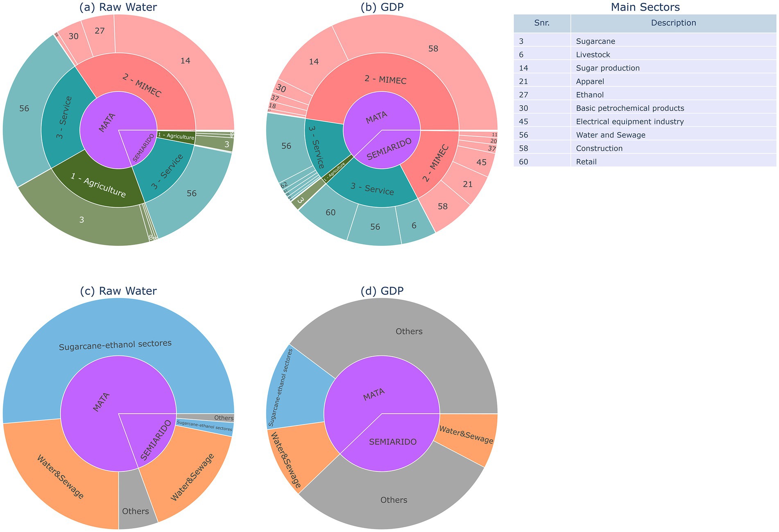Click the Sugar production table cell
Screen dimensions: 779x532
coord(673,68)
